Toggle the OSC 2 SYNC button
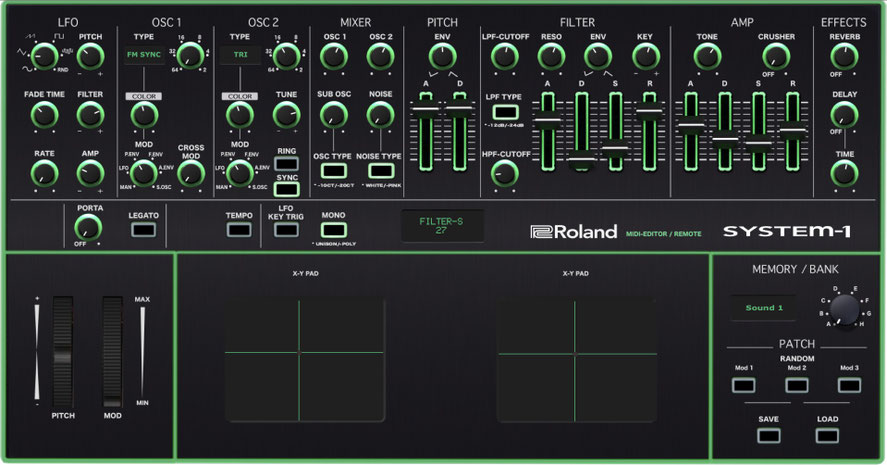This screenshot has height=465, width=887. pyautogui.click(x=287, y=189)
